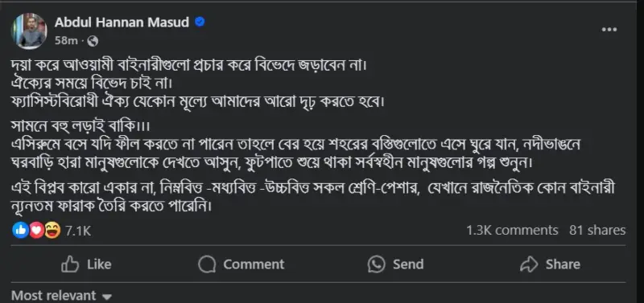Viewport: 644px width, 303px height.
Task: Click the red heart reaction icon
Action: pyautogui.click(x=36, y=231)
